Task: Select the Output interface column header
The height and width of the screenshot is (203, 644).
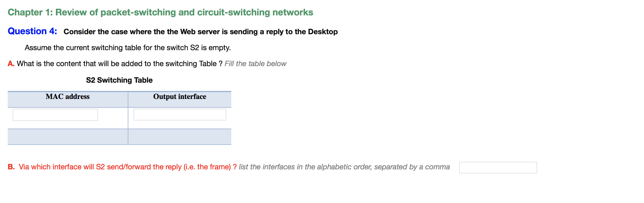Action: [179, 97]
